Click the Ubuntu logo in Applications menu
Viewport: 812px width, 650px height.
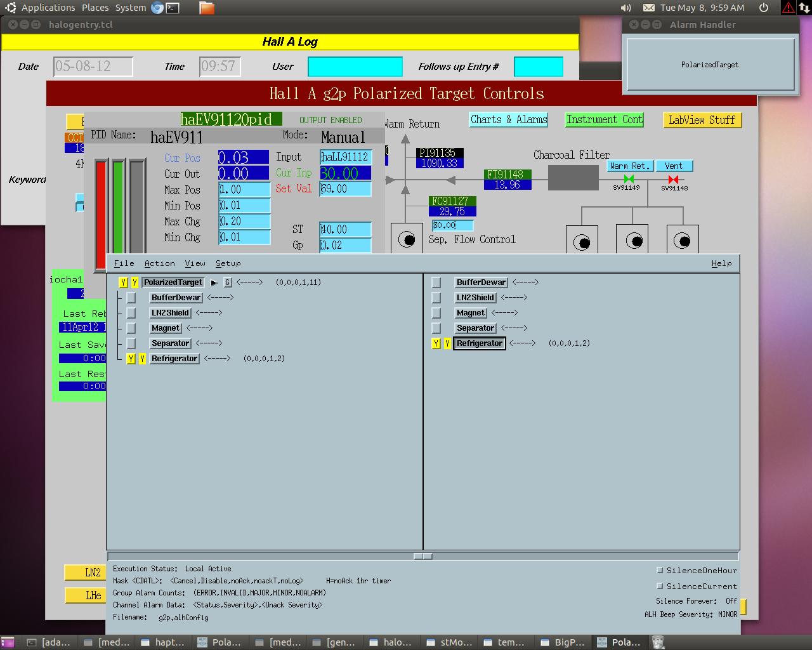[10, 8]
